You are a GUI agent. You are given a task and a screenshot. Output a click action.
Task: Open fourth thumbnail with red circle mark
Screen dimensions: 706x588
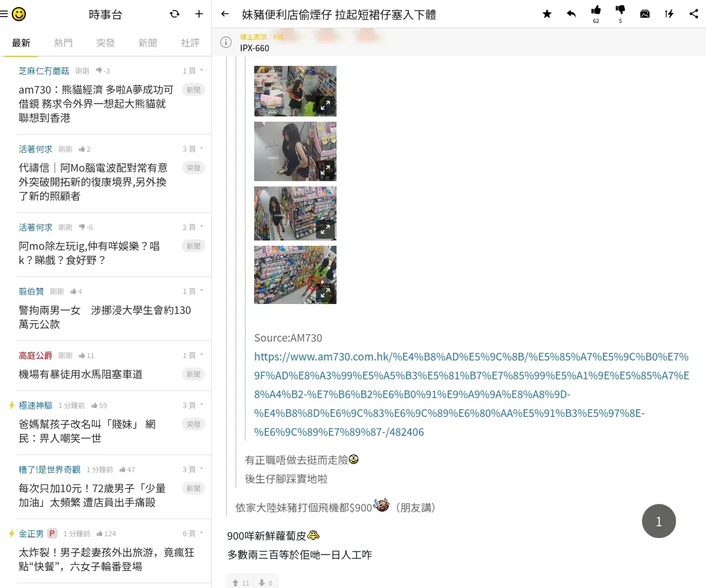tap(295, 275)
